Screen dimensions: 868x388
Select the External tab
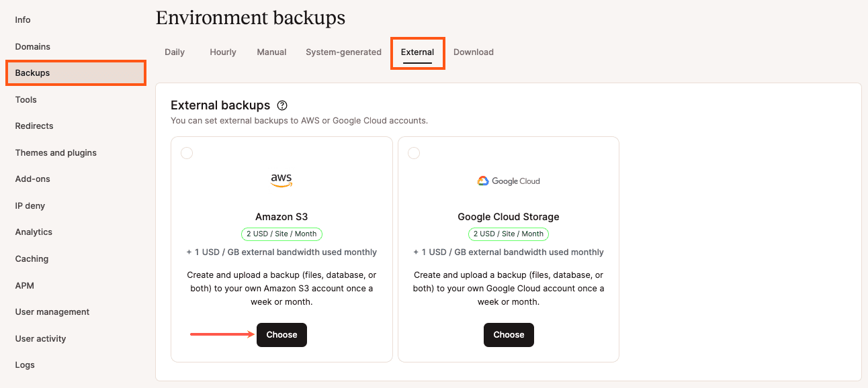pos(417,52)
